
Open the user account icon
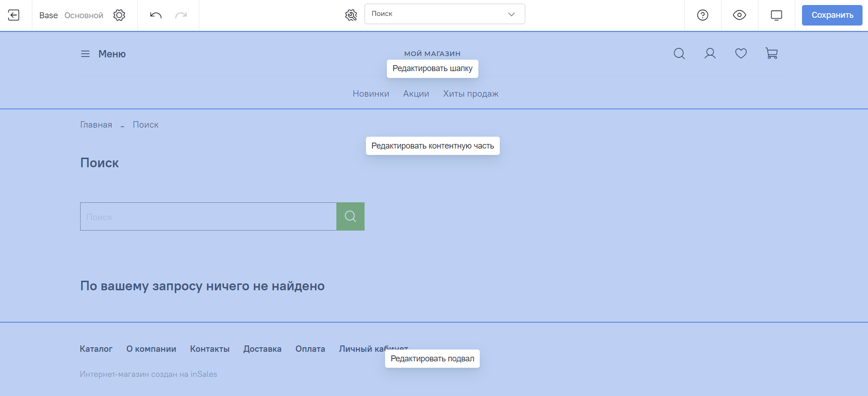710,54
